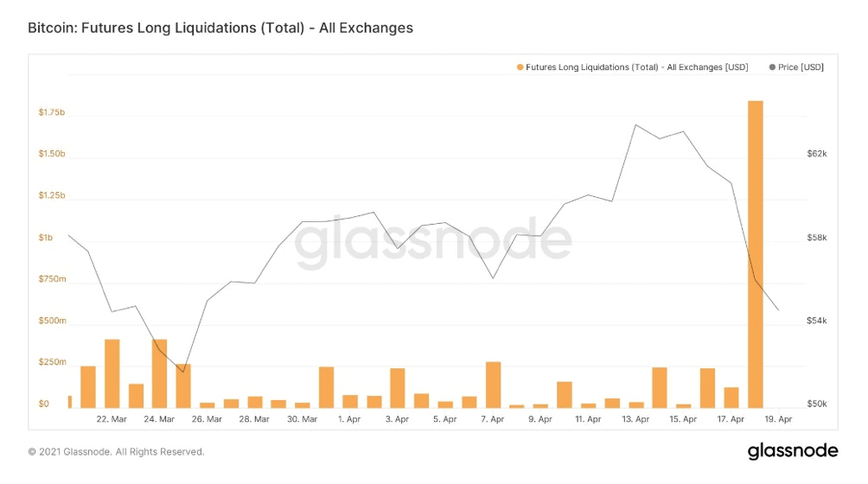Select the 13. Apr date label
Image resolution: width=868 pixels, height=484 pixels.
pyautogui.click(x=635, y=419)
